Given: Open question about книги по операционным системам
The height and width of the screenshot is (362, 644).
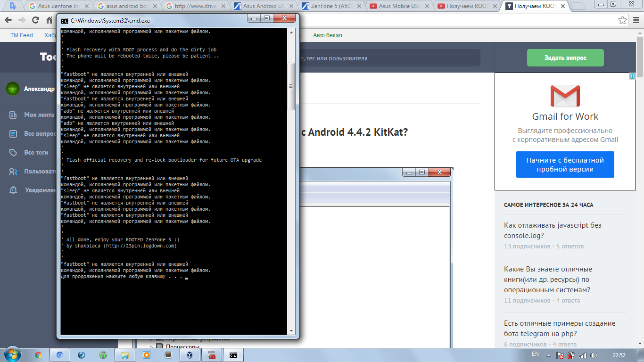Looking at the screenshot, I should (548, 280).
